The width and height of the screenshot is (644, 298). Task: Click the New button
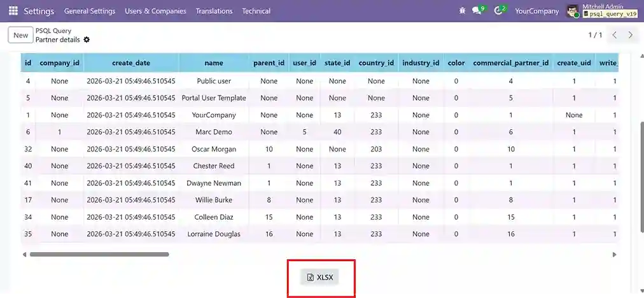coord(20,35)
